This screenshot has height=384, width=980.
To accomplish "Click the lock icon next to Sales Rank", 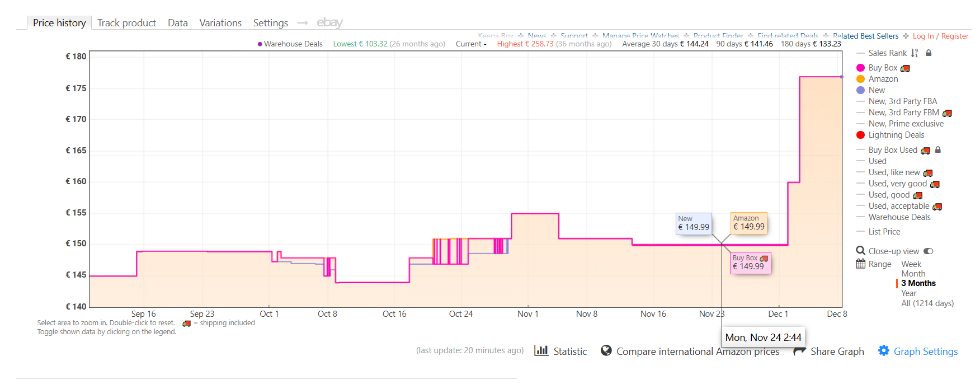I will 929,53.
